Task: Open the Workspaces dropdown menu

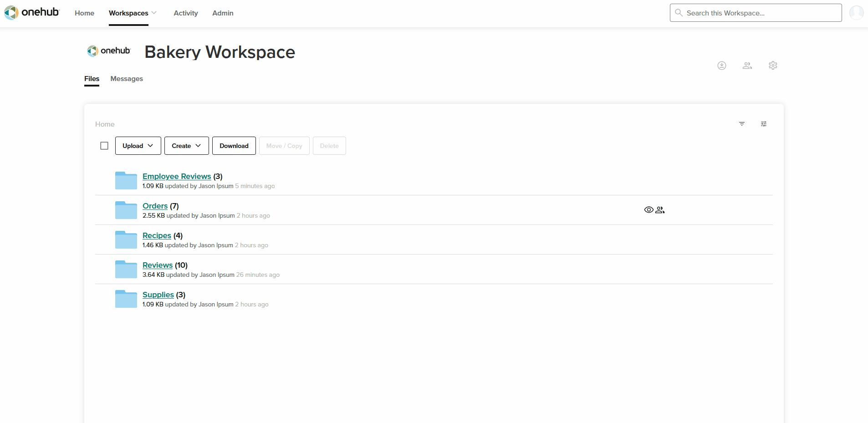Action: coord(133,13)
